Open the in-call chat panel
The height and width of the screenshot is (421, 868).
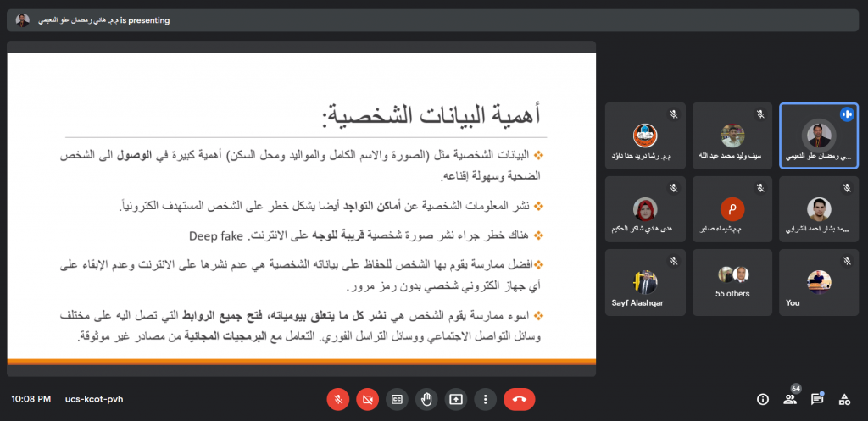click(817, 399)
